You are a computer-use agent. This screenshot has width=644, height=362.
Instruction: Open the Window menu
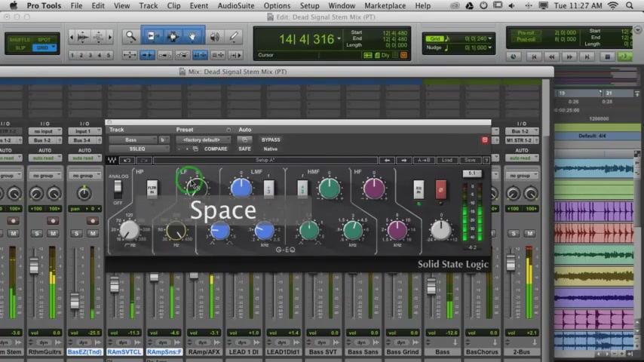click(342, 6)
